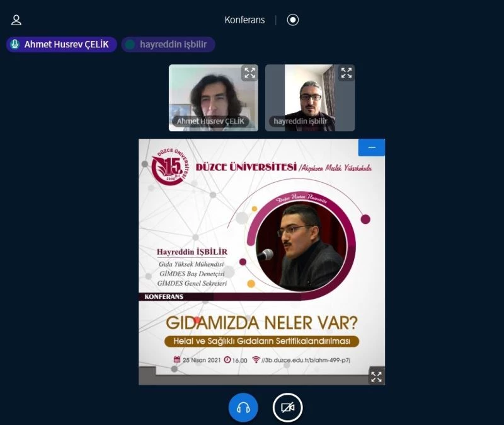Screen dimensions: 504x425
Task: Click the recording indicator next to Konferans
Action: [292, 20]
